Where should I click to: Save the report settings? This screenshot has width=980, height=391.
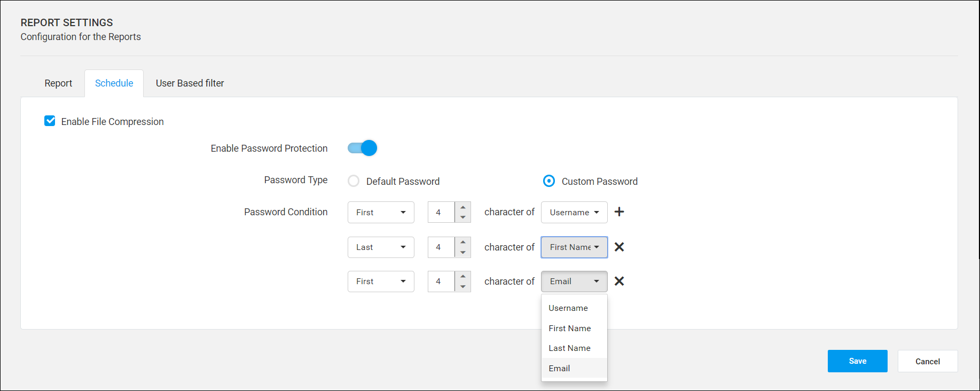(857, 361)
